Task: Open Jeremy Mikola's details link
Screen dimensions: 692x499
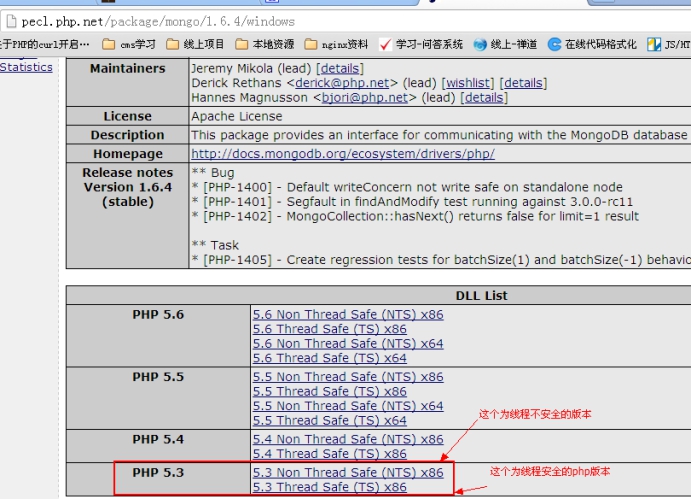Action: click(340, 68)
